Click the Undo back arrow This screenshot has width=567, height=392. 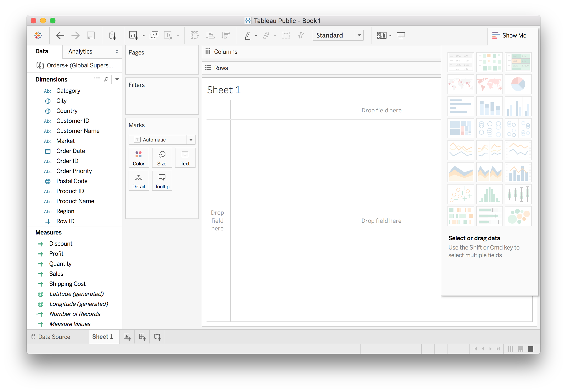click(x=60, y=35)
